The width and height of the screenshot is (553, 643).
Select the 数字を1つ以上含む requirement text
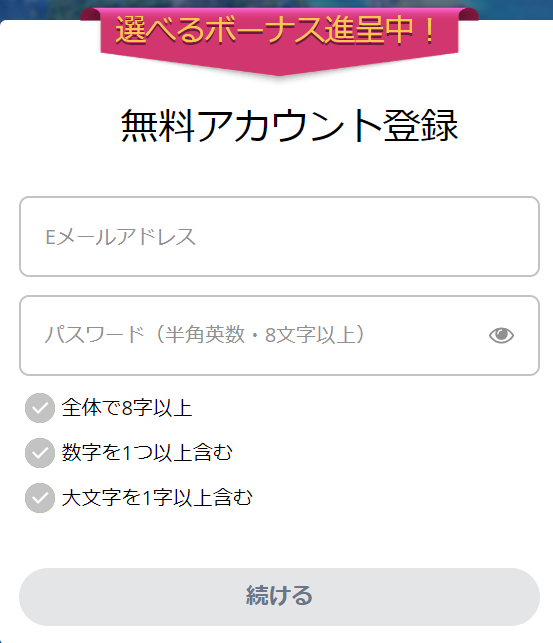(x=147, y=453)
